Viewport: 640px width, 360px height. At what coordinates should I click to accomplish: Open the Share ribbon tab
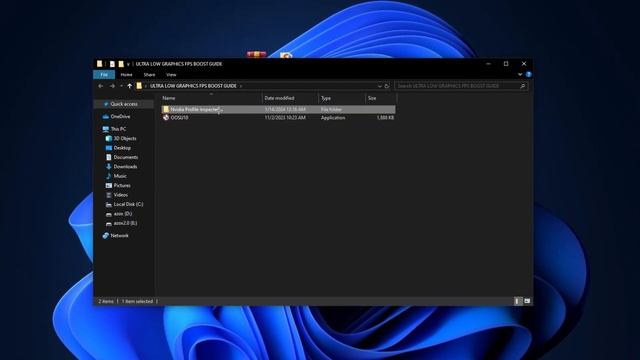(149, 75)
